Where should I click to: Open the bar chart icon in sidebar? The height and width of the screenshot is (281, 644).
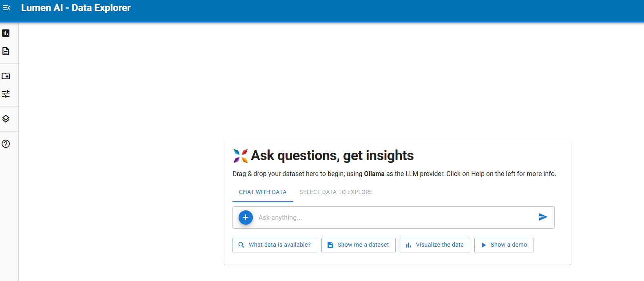coord(6,33)
